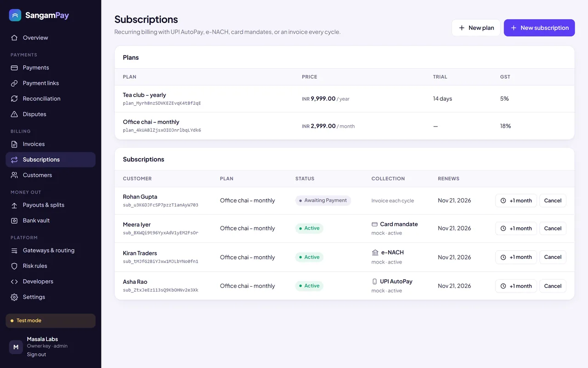Click subscription ID sub_BXWQi9t96YyxAdV1yEM2FsOr
This screenshot has width=588, height=368.
click(160, 233)
